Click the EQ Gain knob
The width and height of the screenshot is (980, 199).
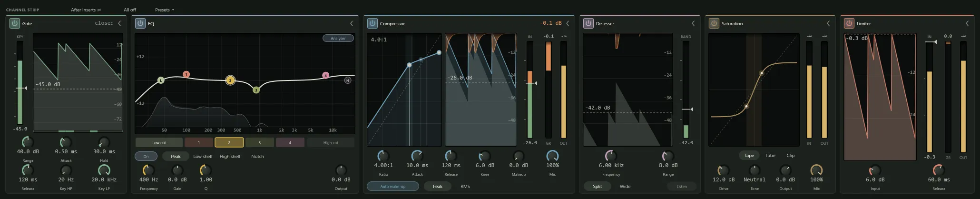177,170
